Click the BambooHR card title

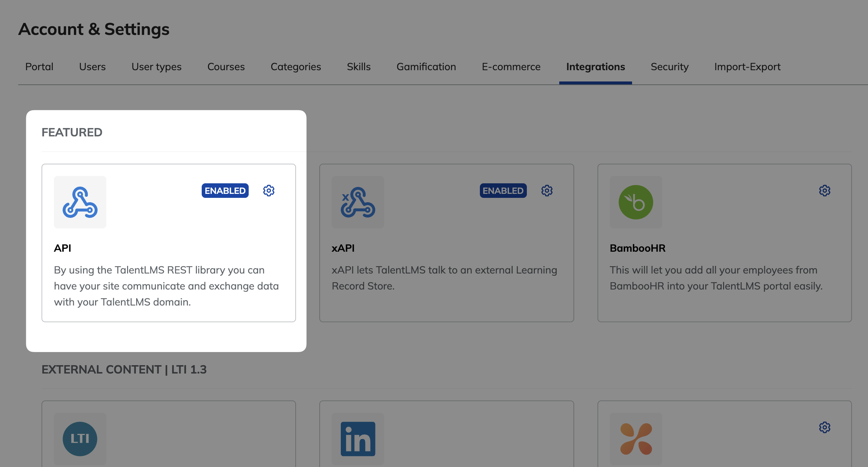click(x=638, y=248)
